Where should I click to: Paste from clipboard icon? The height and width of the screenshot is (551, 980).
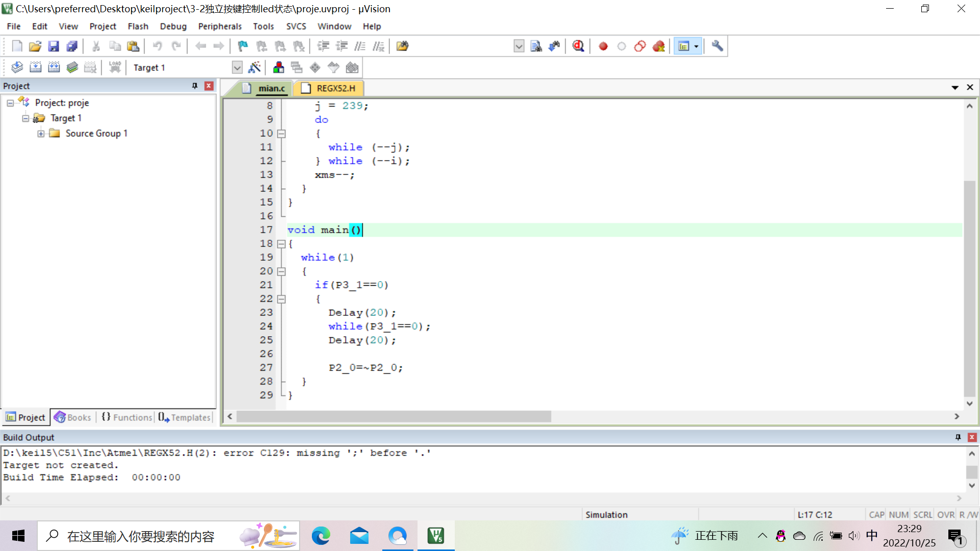click(x=133, y=46)
